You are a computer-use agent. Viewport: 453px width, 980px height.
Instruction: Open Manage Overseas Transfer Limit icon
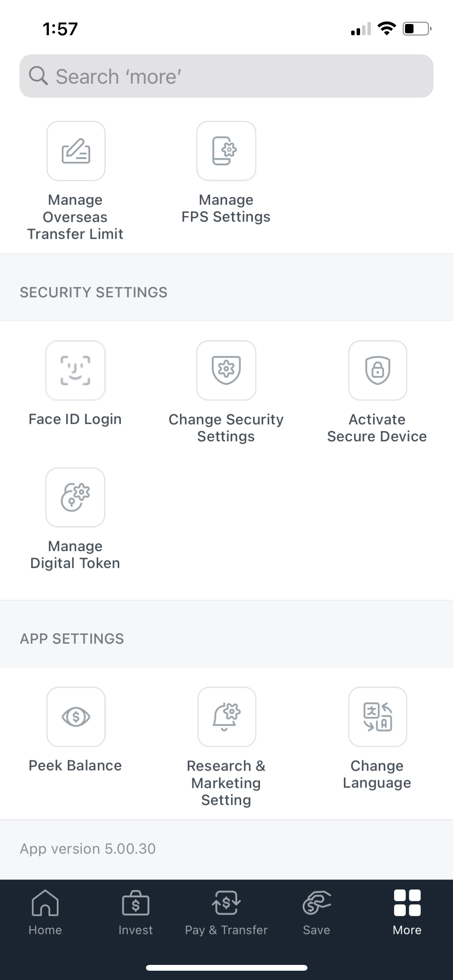pos(76,151)
